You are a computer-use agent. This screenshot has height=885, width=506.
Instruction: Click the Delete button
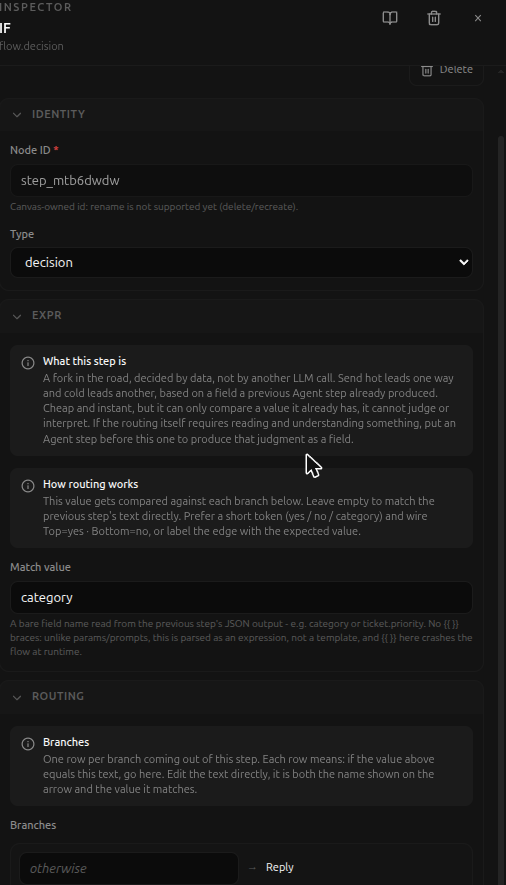coord(446,71)
